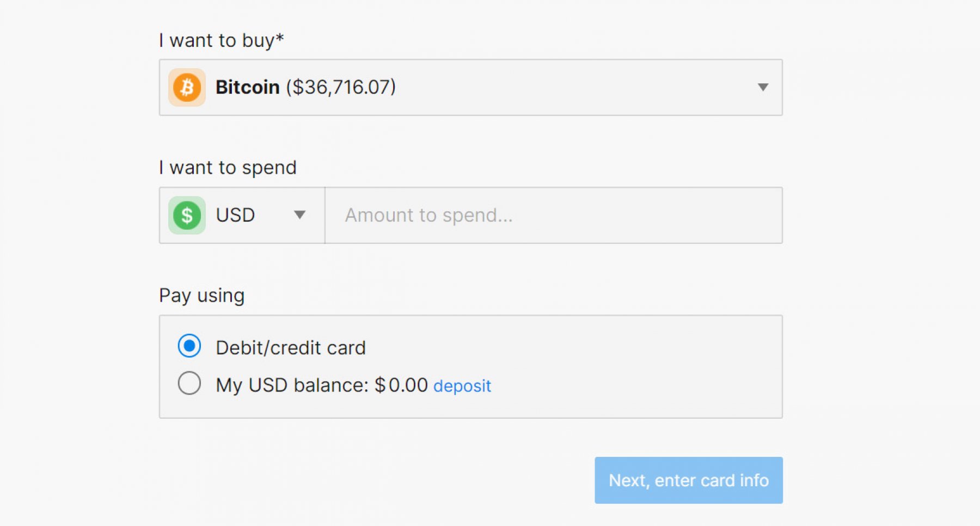Click the My USD balance label text
Screen dimensions: 980x526
coord(292,385)
